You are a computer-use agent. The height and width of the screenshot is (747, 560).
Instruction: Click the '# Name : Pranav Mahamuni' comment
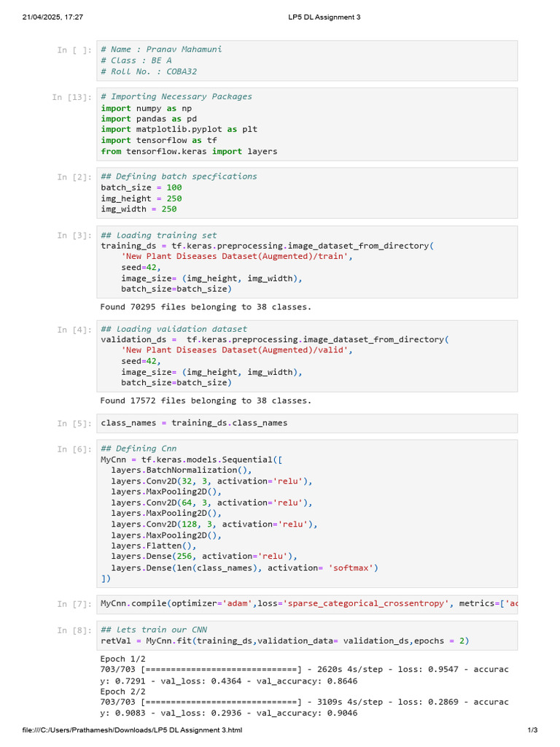[161, 49]
